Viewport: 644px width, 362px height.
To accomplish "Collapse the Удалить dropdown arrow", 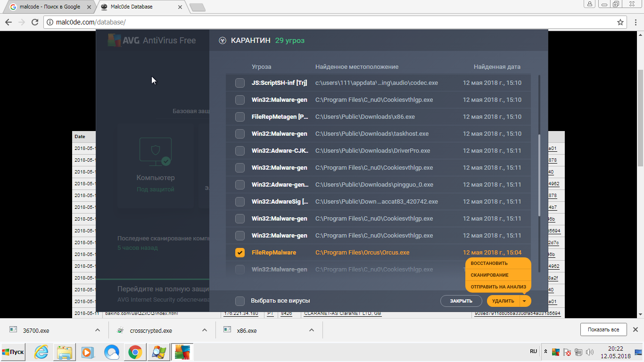I will click(x=525, y=301).
